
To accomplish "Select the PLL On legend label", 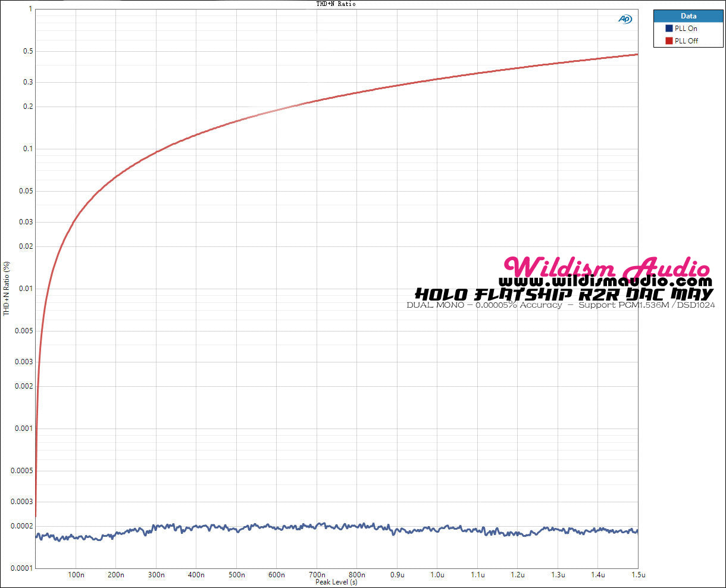I will point(686,29).
